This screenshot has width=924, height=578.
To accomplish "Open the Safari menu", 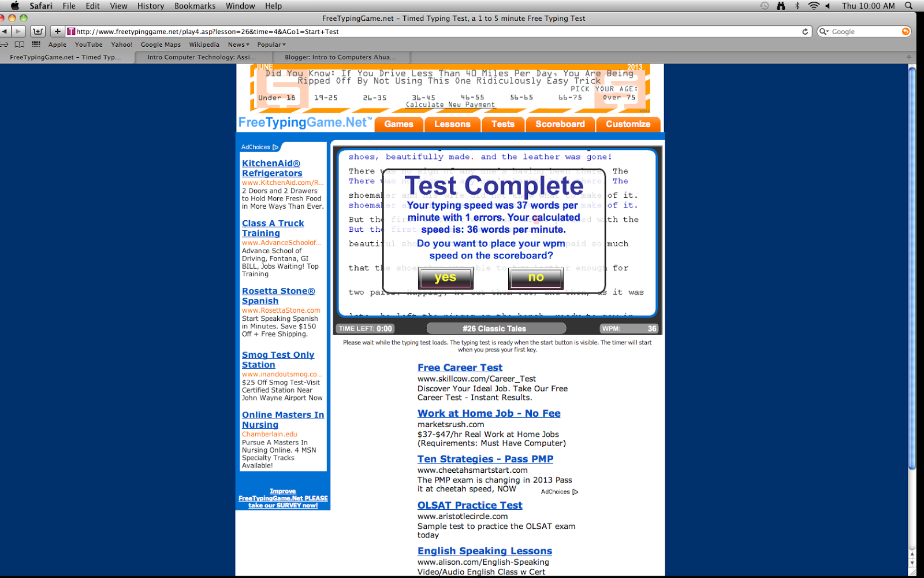I will click(41, 6).
